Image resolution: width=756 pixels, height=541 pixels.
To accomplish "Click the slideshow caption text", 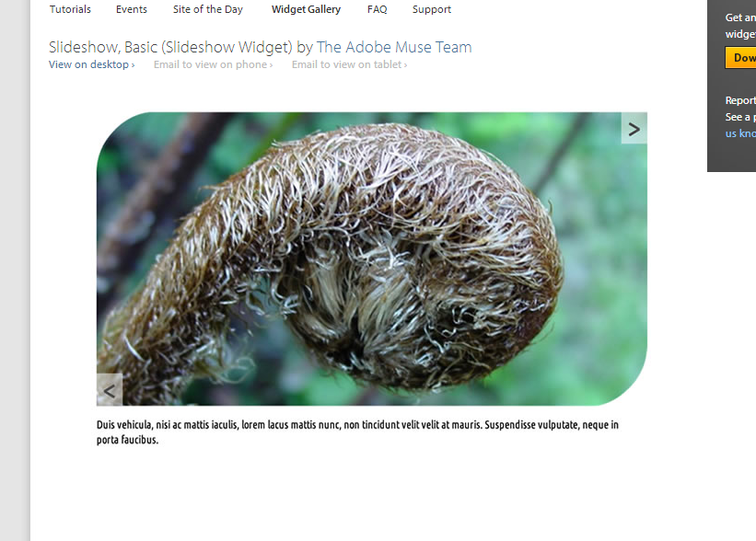I will click(357, 432).
